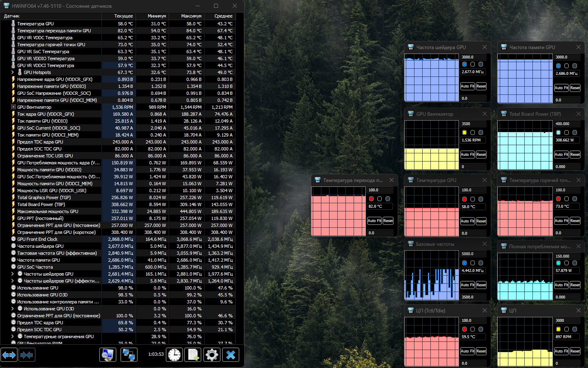Open the monitor with magnifier toolbar icon
This screenshot has height=368, width=588.
click(108, 355)
